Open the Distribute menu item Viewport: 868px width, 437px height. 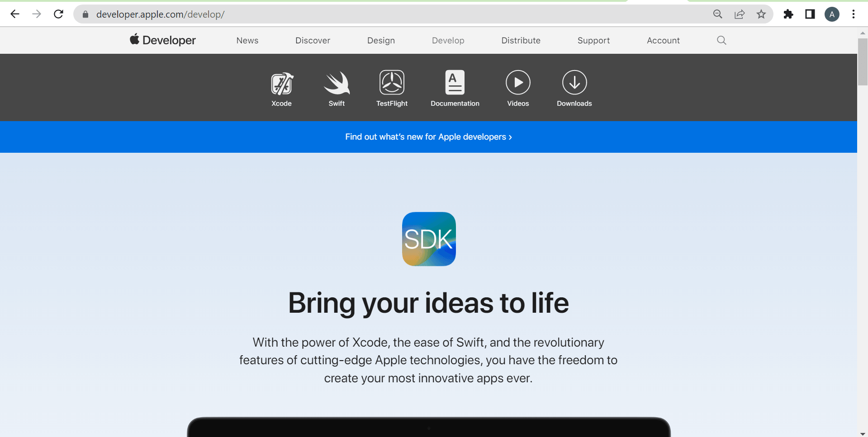coord(521,40)
